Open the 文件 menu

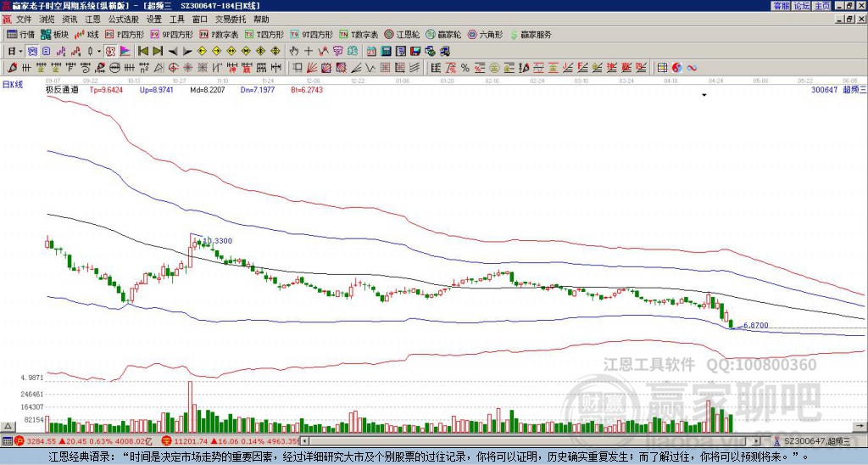[x=24, y=20]
